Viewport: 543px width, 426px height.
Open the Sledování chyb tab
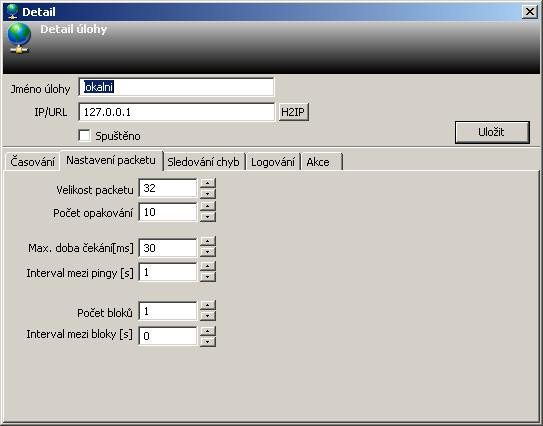coord(204,162)
